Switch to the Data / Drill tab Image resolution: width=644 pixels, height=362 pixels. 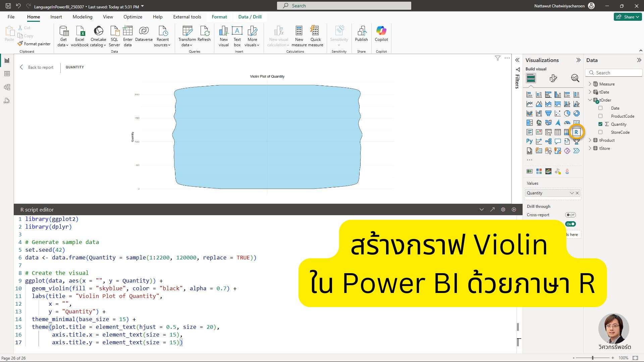click(250, 17)
